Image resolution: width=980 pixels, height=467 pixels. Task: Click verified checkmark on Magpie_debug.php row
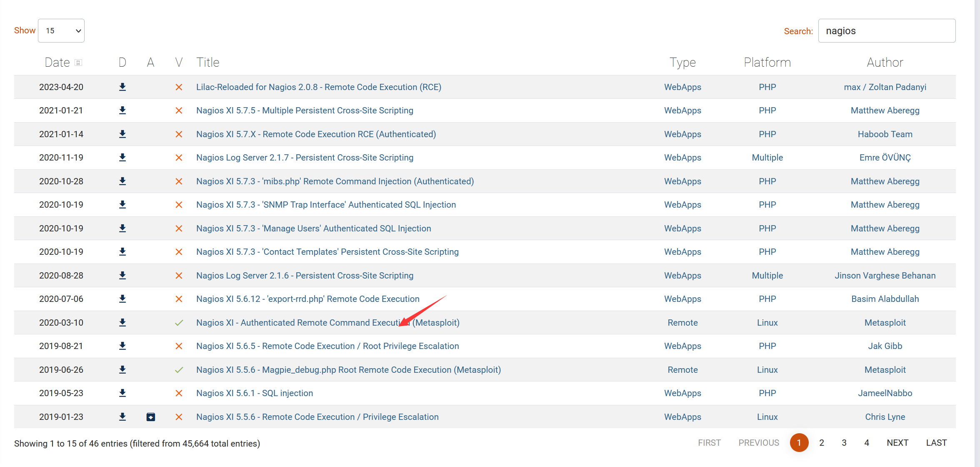point(179,370)
